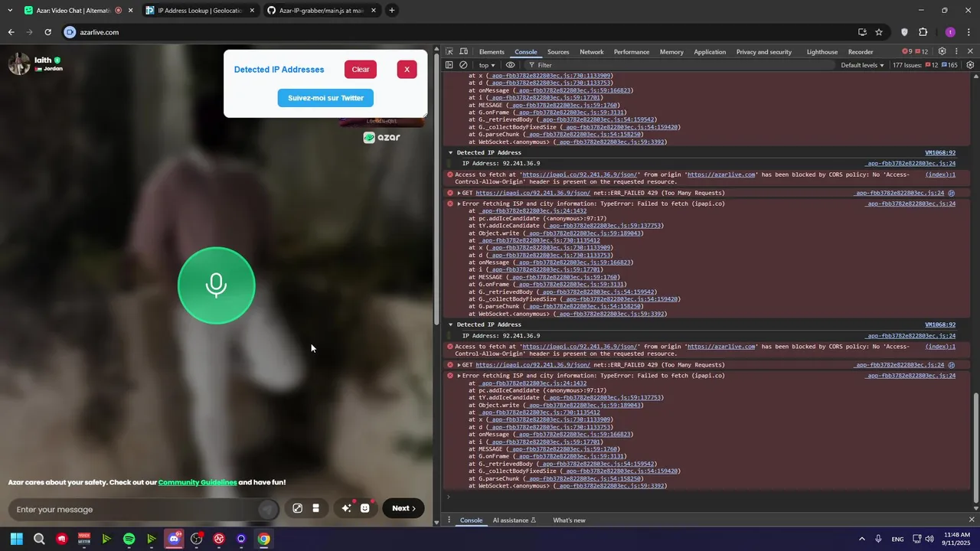The height and width of the screenshot is (551, 980).
Task: Toggle the DevTools device toolbar icon
Action: pos(464,52)
